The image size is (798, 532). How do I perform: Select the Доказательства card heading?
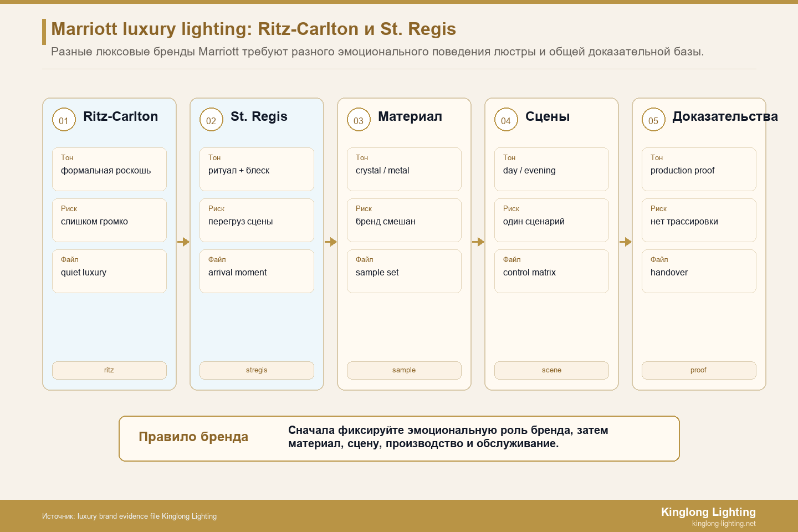click(725, 116)
